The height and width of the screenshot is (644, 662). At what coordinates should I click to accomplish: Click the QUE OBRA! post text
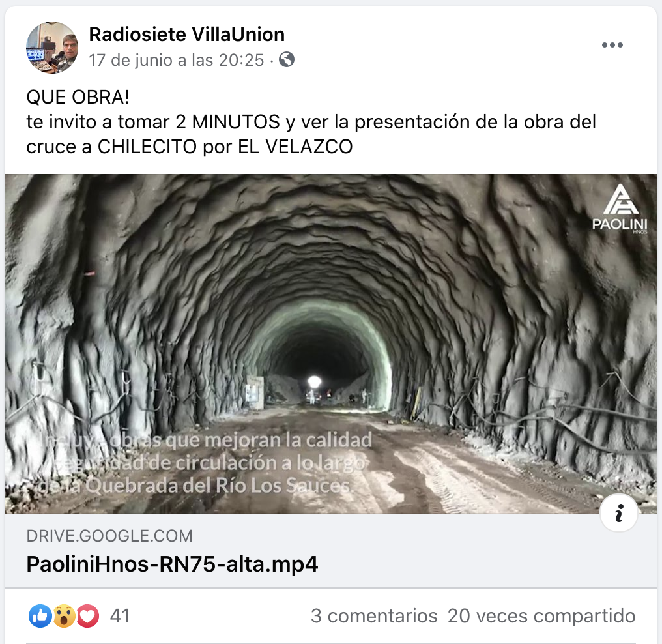click(x=78, y=97)
